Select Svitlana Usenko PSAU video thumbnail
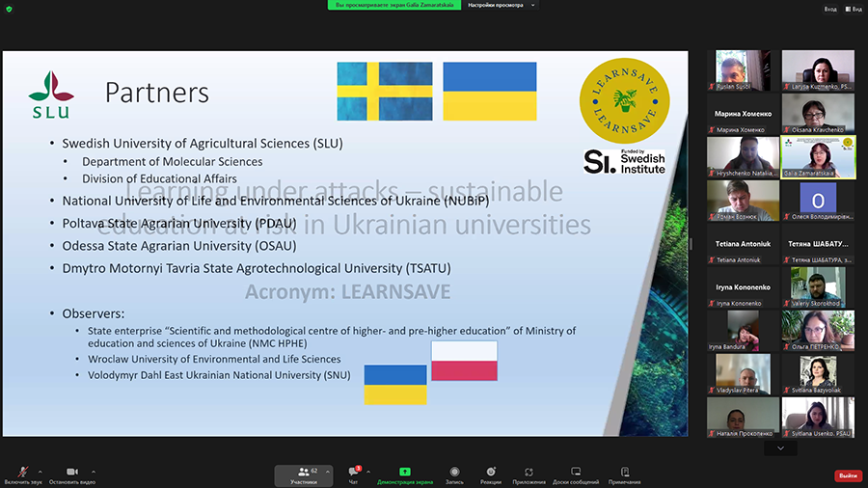Image resolution: width=868 pixels, height=488 pixels. tap(818, 418)
